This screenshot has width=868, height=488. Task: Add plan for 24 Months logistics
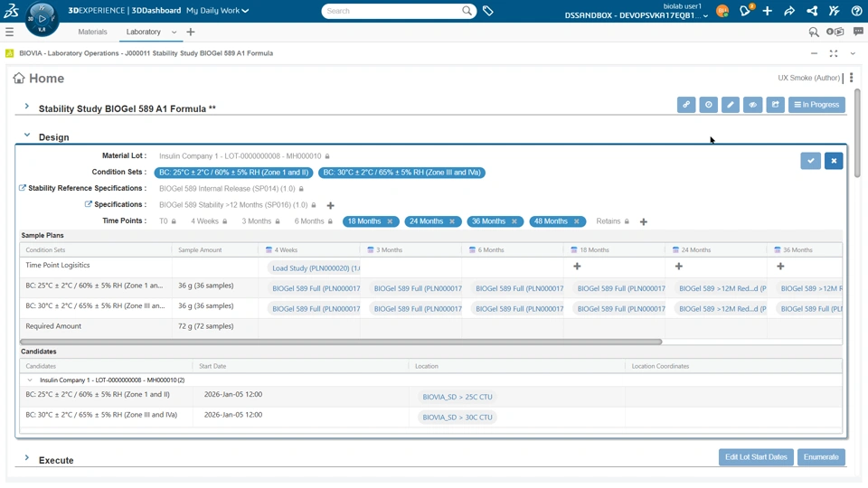pos(679,266)
